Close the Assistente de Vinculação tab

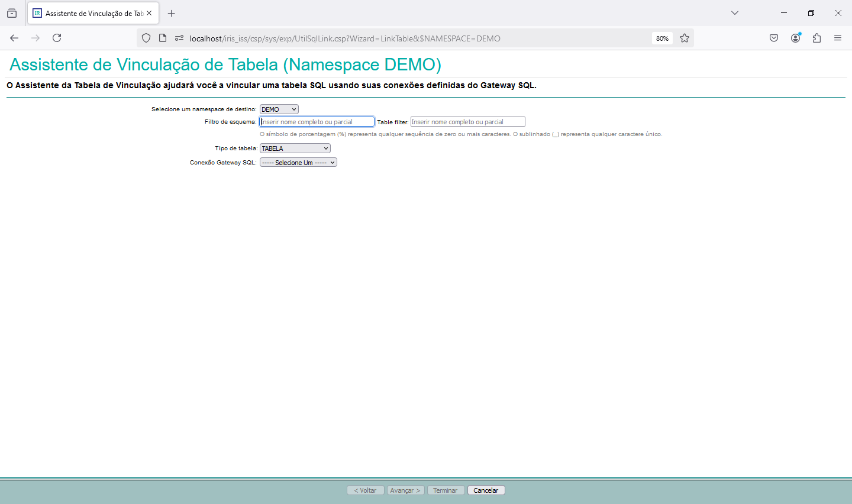pos(149,13)
